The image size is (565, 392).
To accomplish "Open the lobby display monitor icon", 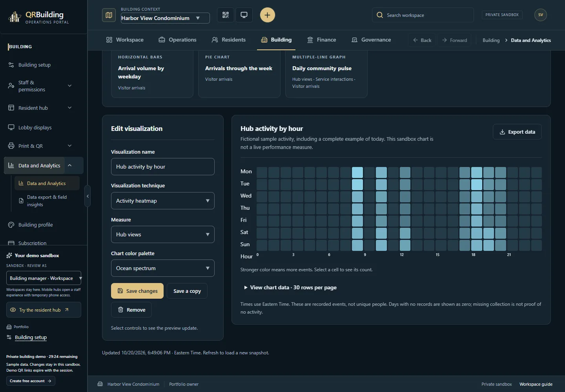I will pos(244,15).
